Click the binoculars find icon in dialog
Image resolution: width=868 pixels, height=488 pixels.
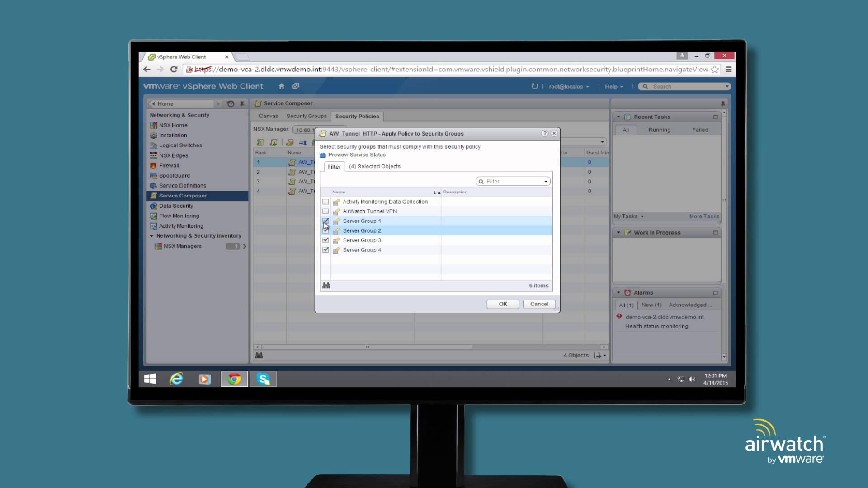tap(326, 286)
